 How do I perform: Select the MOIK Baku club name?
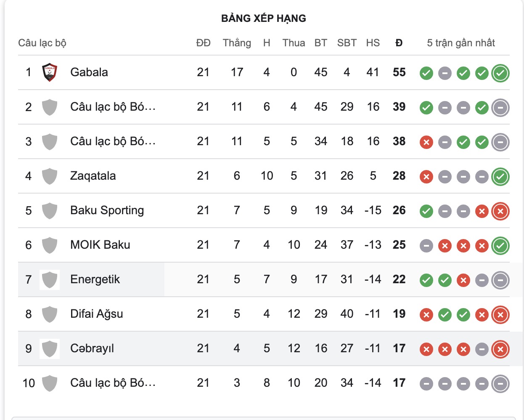click(x=100, y=245)
